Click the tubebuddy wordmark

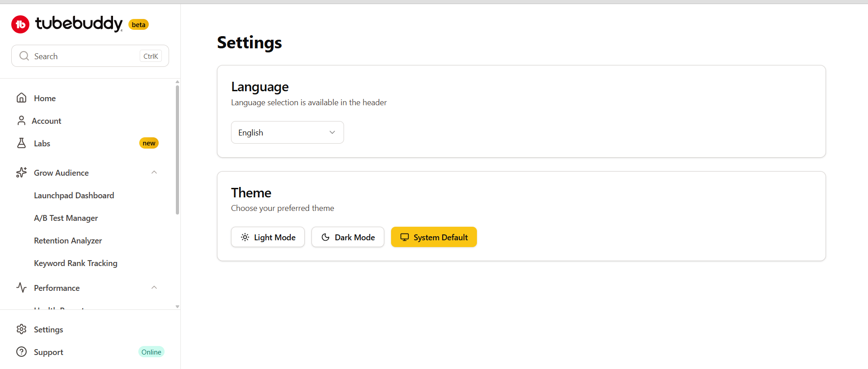pyautogui.click(x=79, y=23)
